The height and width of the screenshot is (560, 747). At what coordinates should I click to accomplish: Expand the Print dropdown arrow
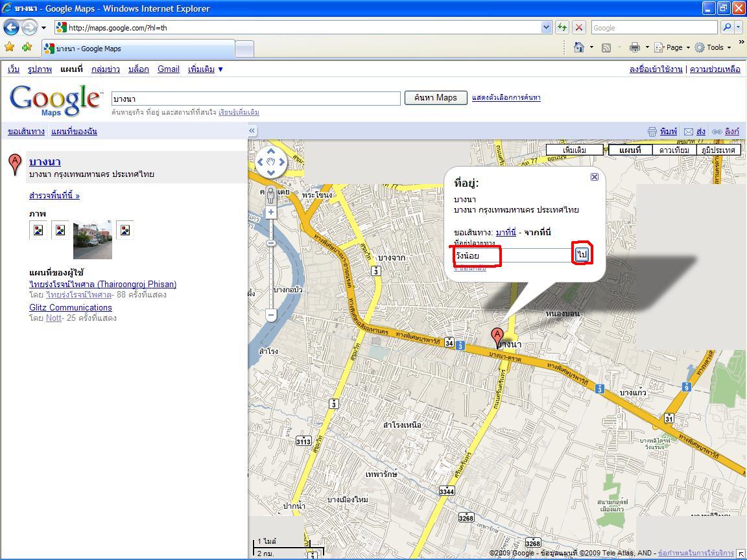pos(647,47)
